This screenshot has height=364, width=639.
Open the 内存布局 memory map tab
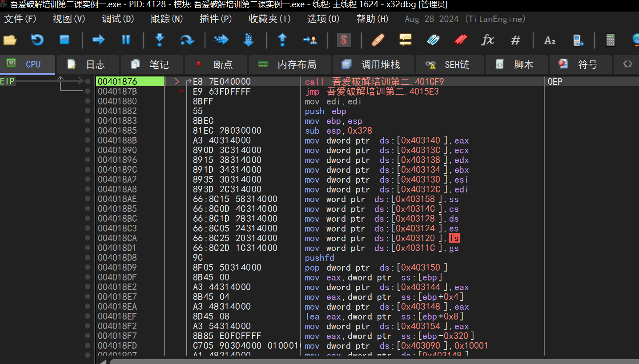point(289,64)
